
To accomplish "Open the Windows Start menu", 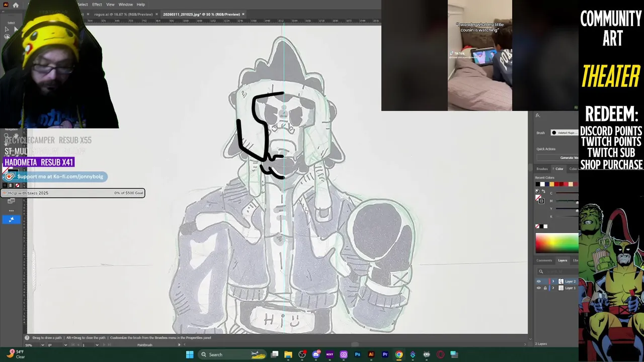I will (190, 354).
